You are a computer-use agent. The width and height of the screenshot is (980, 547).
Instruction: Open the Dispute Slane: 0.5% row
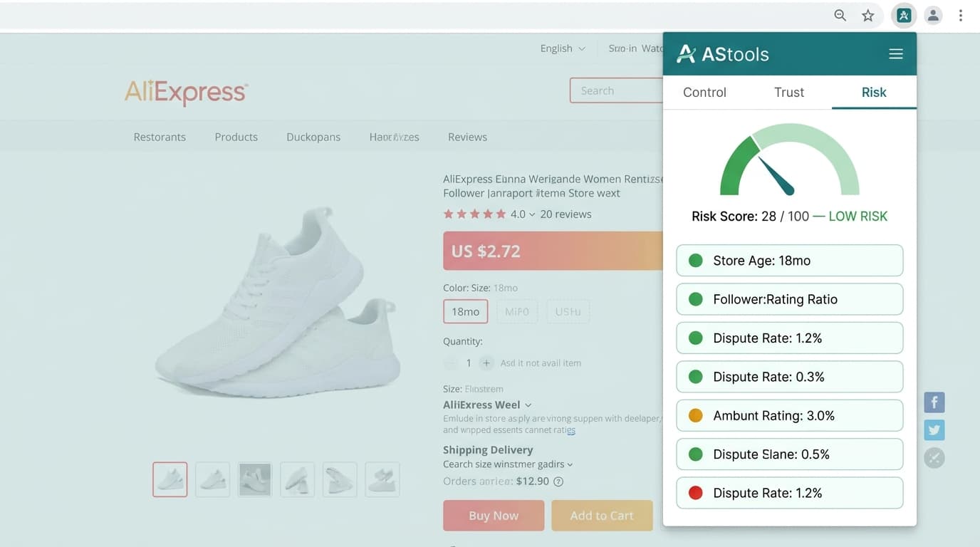[790, 454]
